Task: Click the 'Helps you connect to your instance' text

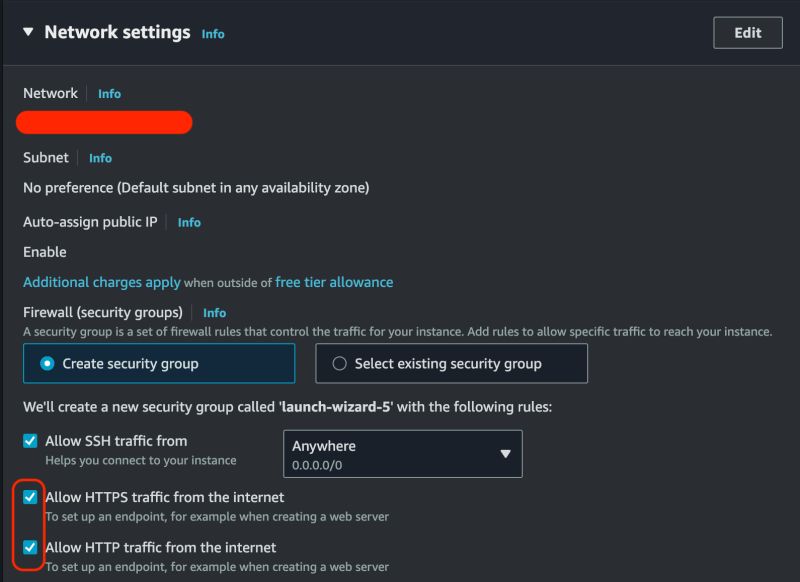Action: click(141, 460)
